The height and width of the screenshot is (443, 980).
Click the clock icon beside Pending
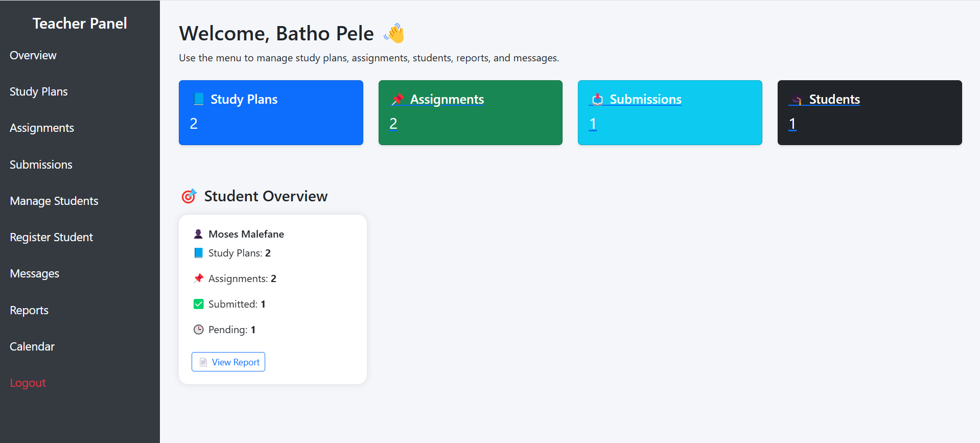coord(199,330)
